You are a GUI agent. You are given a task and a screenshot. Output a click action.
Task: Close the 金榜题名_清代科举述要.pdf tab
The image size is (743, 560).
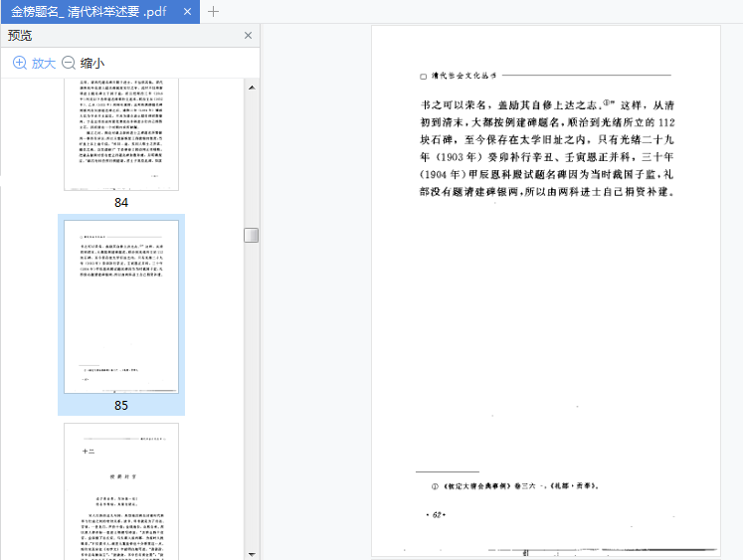188,11
